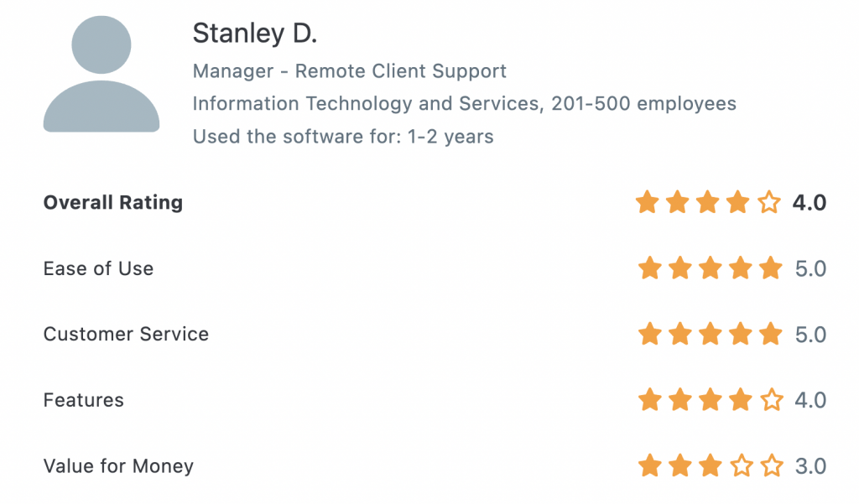This screenshot has width=859, height=504.
Task: Click the 4.0 overall rating score
Action: [810, 203]
